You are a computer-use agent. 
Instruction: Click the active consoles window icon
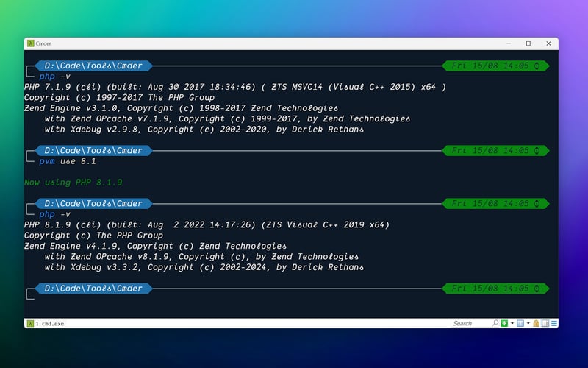point(520,323)
